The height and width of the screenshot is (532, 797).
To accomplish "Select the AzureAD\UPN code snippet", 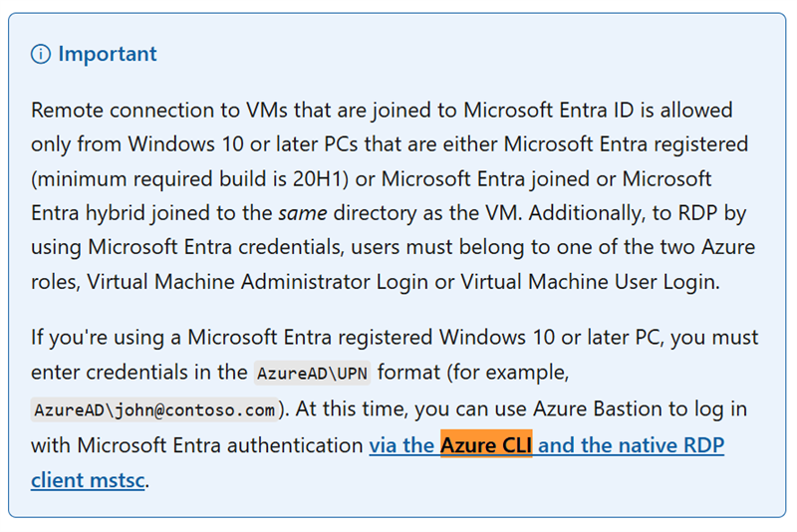I will pyautogui.click(x=312, y=374).
